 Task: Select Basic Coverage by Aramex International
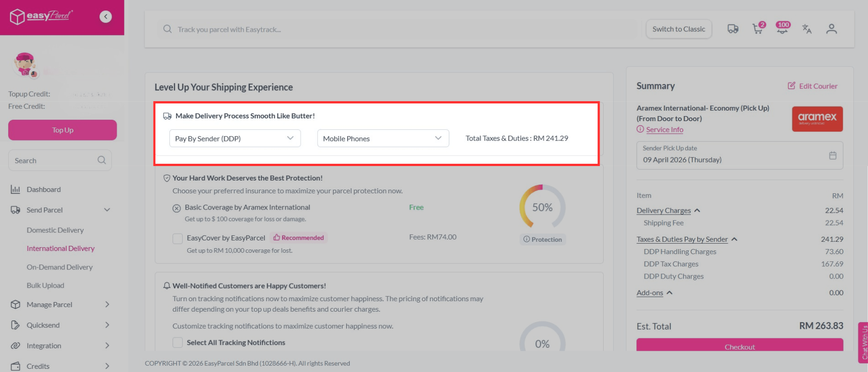point(177,208)
